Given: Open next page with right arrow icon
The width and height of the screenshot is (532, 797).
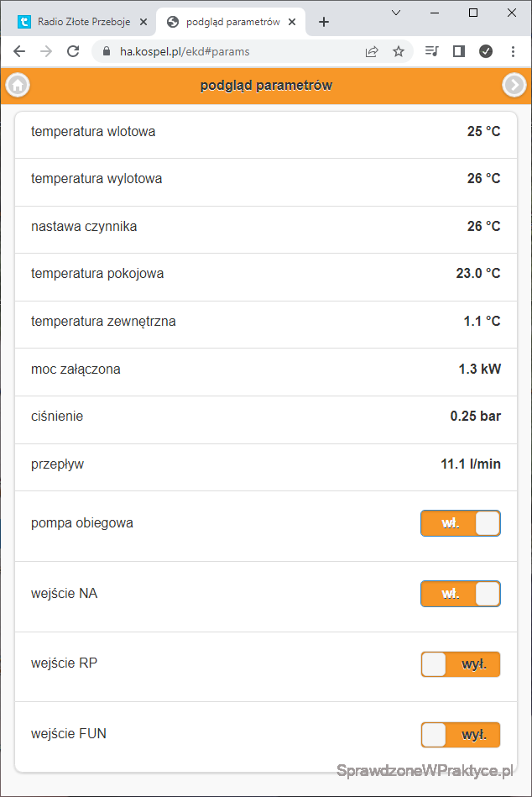Looking at the screenshot, I should click(514, 85).
